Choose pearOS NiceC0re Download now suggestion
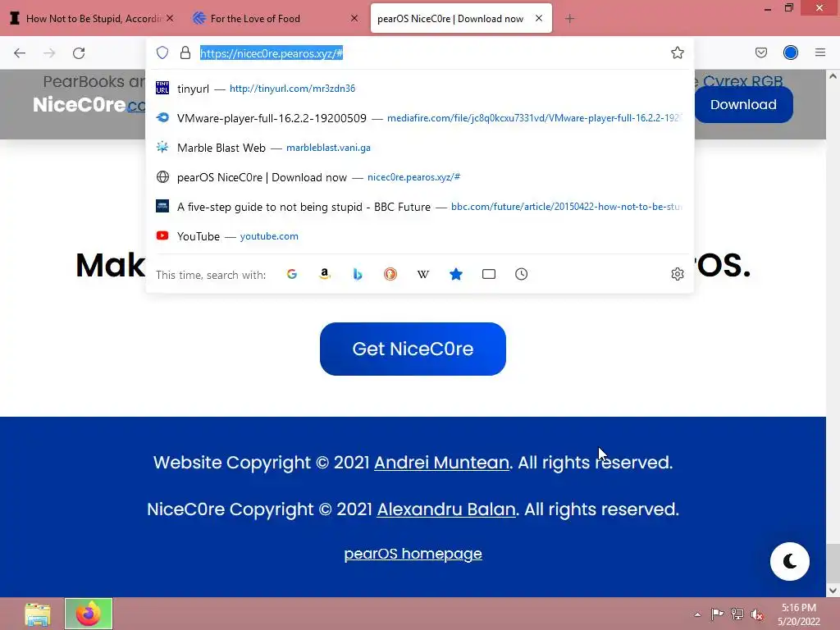The width and height of the screenshot is (840, 630). (x=419, y=177)
